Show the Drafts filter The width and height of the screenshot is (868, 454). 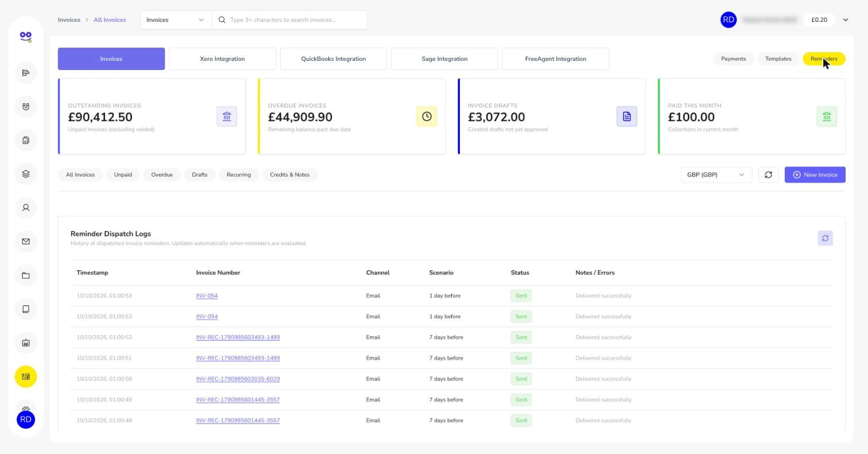pyautogui.click(x=200, y=174)
